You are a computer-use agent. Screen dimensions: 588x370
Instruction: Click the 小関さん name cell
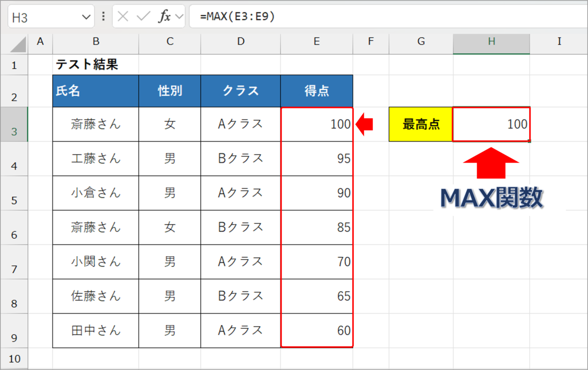click(x=96, y=262)
